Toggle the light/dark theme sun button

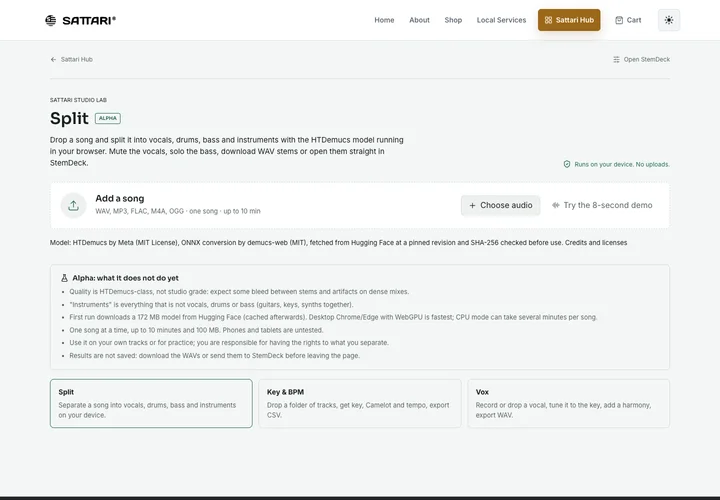[669, 20]
